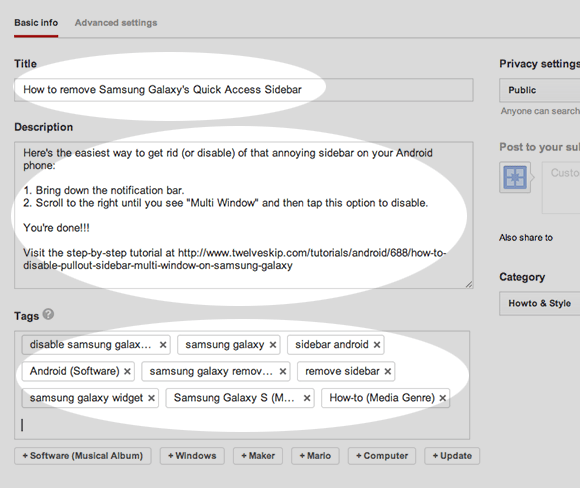580x488 pixels.
Task: Click the twelveskip.com URL in the description
Action: (235, 259)
